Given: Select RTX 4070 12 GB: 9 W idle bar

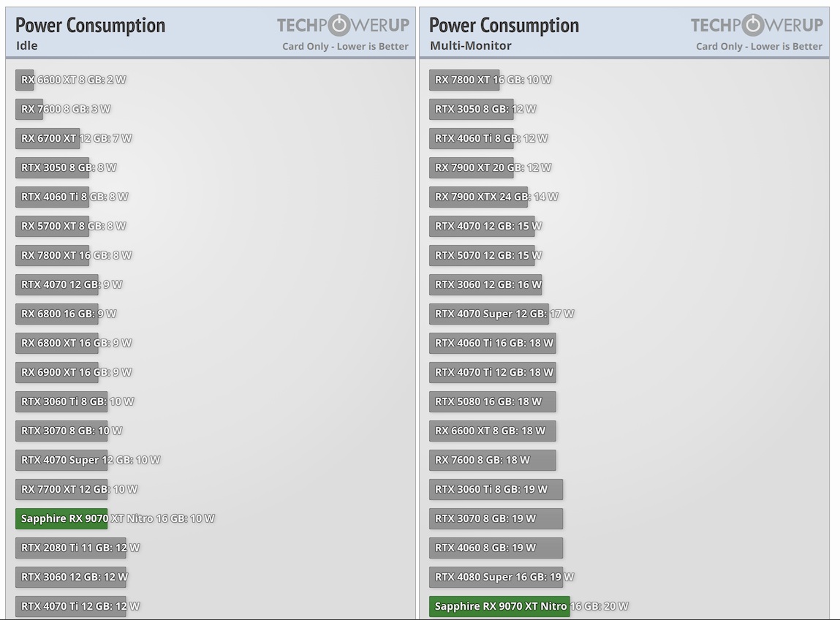Looking at the screenshot, I should 57,284.
